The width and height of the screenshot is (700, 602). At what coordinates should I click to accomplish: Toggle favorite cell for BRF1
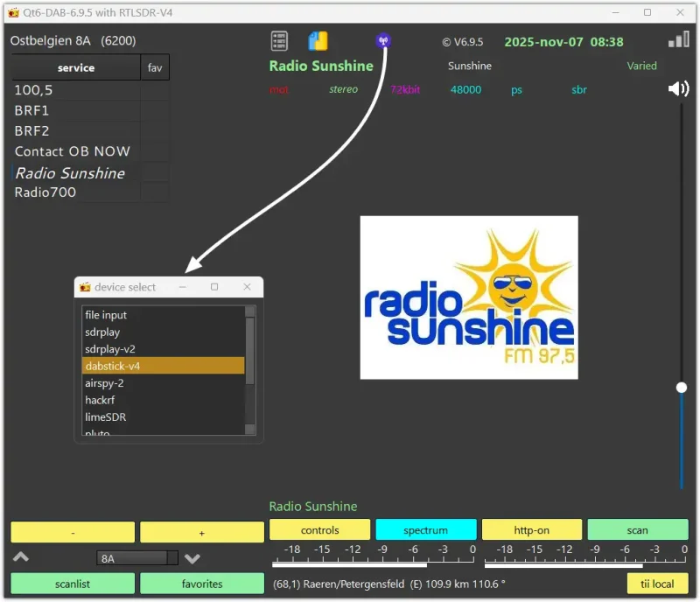click(x=155, y=111)
